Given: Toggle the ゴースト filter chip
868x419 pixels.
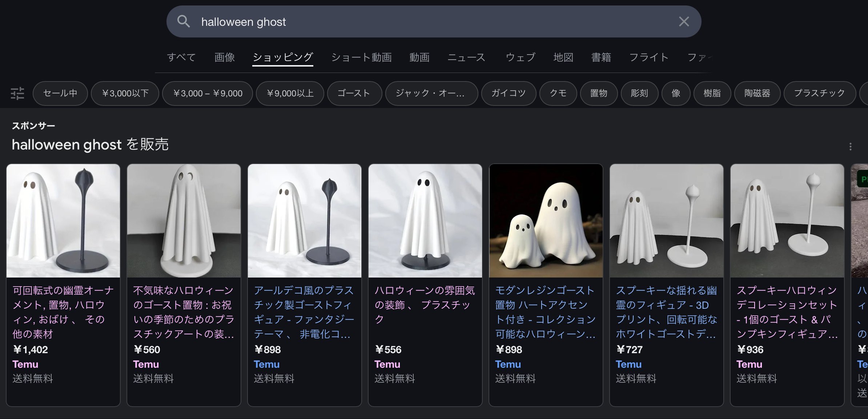Looking at the screenshot, I should pyautogui.click(x=354, y=93).
